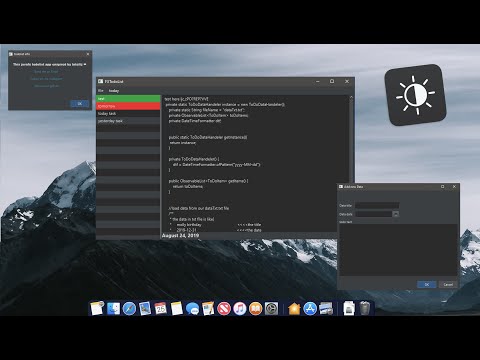Viewport: 480px width, 360px height.
Task: Open the white document icon in dock
Action: click(x=349, y=309)
